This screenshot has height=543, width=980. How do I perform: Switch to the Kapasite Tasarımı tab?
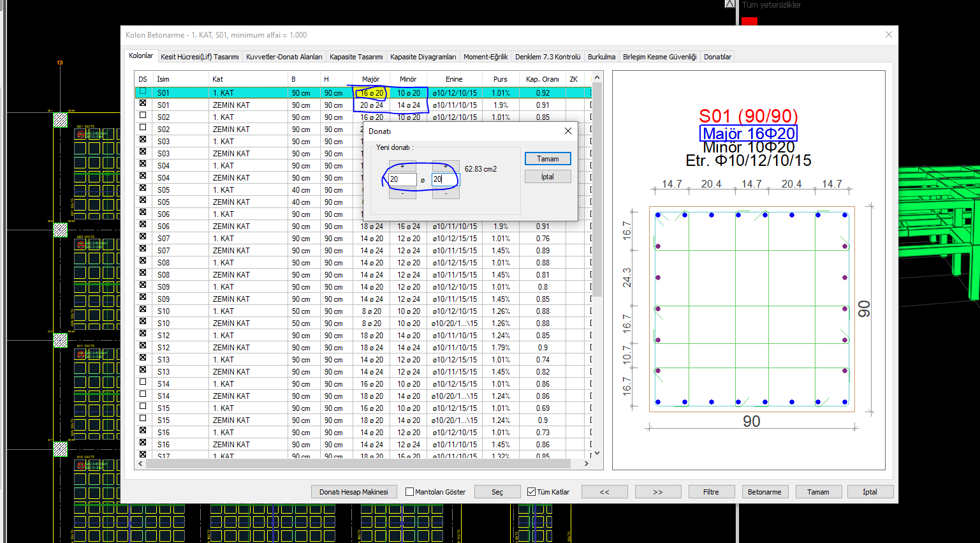pyautogui.click(x=356, y=57)
